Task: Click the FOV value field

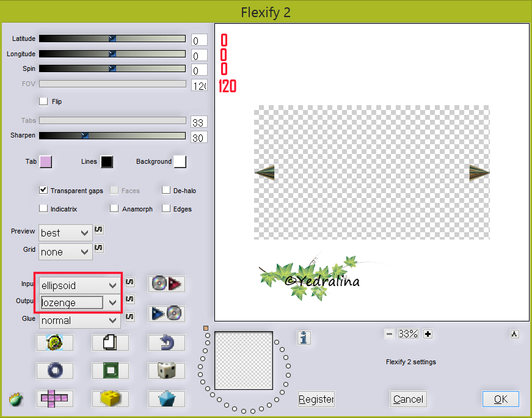Action: [199, 86]
